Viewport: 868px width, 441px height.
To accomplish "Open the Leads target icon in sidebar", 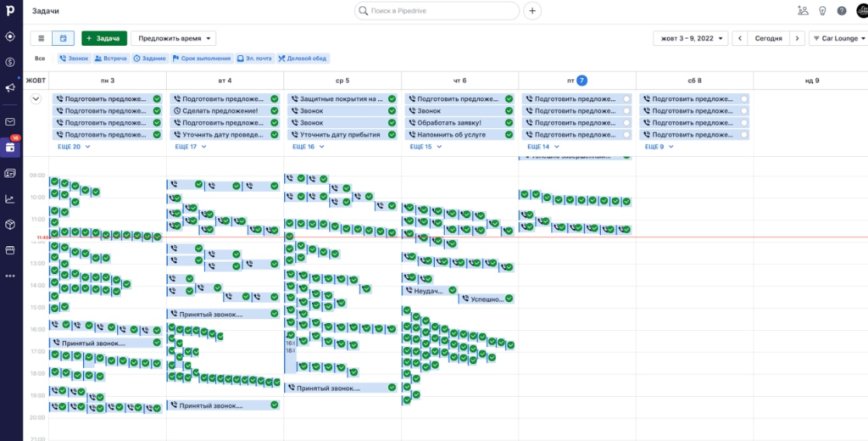I will 10,36.
